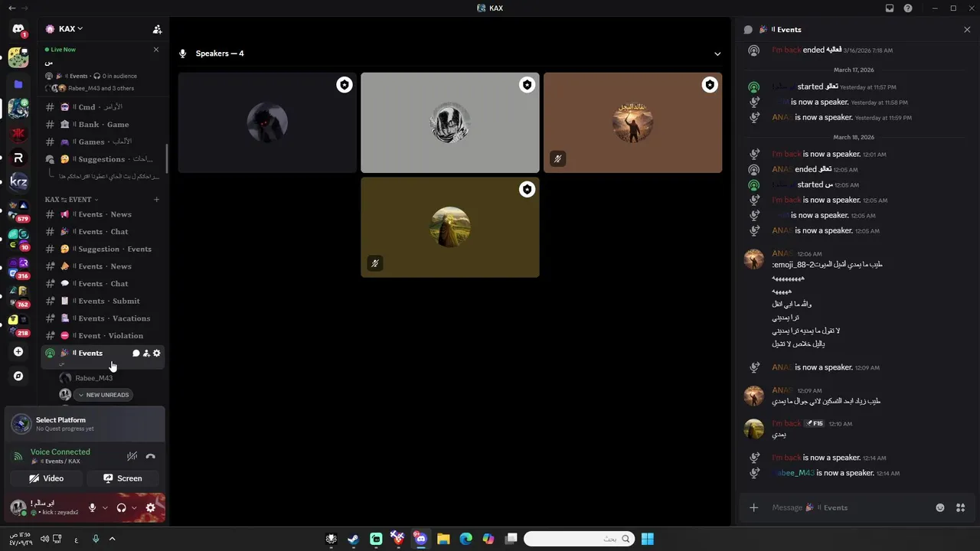
Task: Go back with the title bar left arrow
Action: tap(11, 8)
